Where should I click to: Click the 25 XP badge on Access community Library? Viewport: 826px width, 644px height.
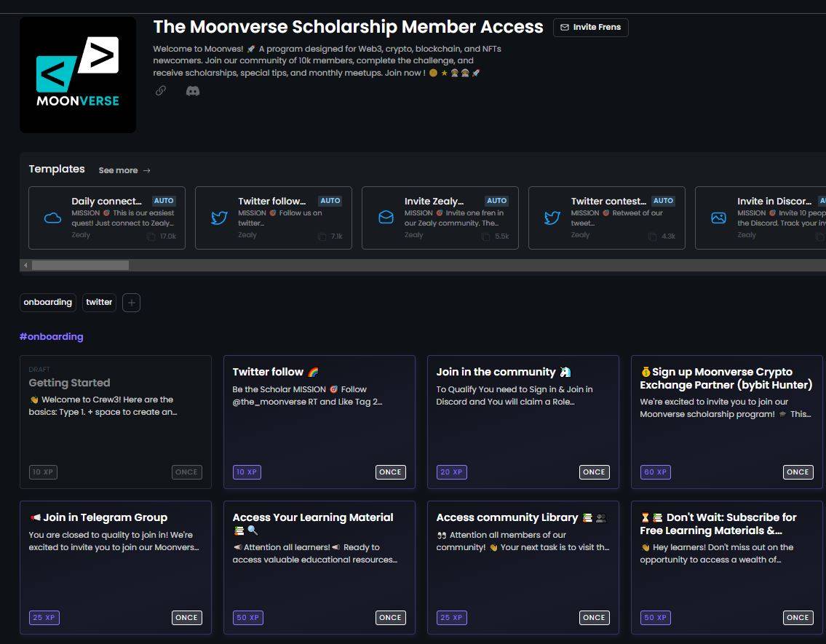pyautogui.click(x=451, y=618)
